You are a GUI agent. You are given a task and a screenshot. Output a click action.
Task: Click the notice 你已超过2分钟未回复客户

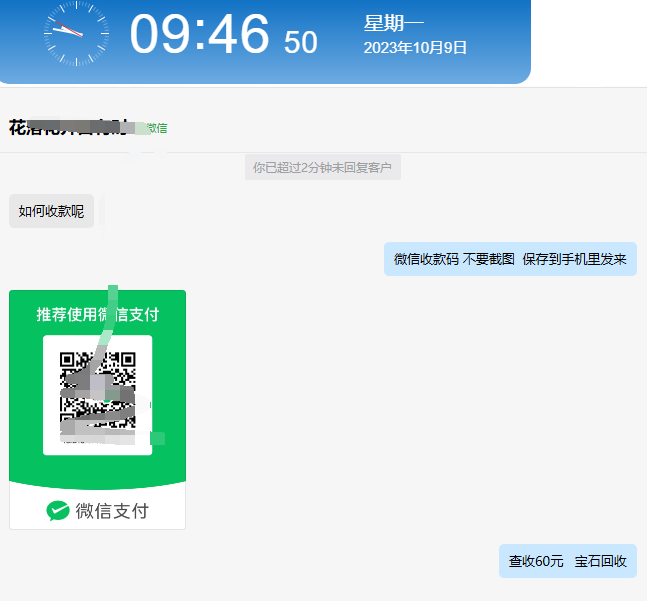pyautogui.click(x=323, y=167)
